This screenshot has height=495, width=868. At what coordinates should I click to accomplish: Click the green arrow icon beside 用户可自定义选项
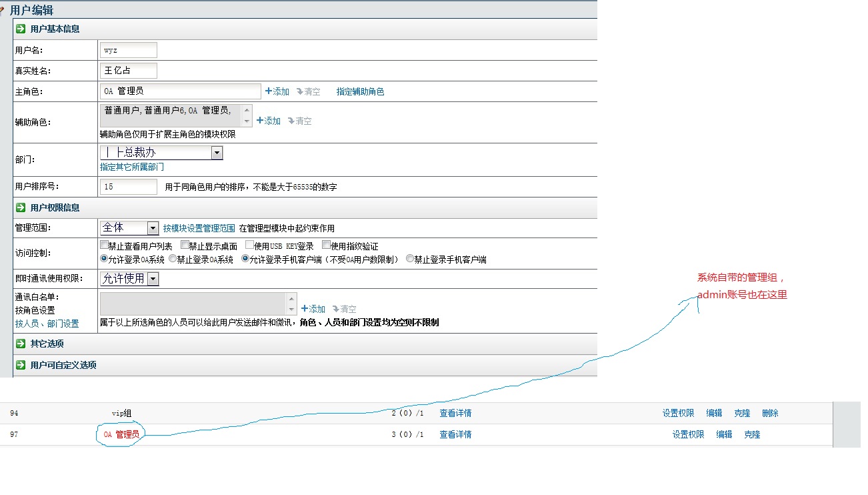tap(21, 365)
